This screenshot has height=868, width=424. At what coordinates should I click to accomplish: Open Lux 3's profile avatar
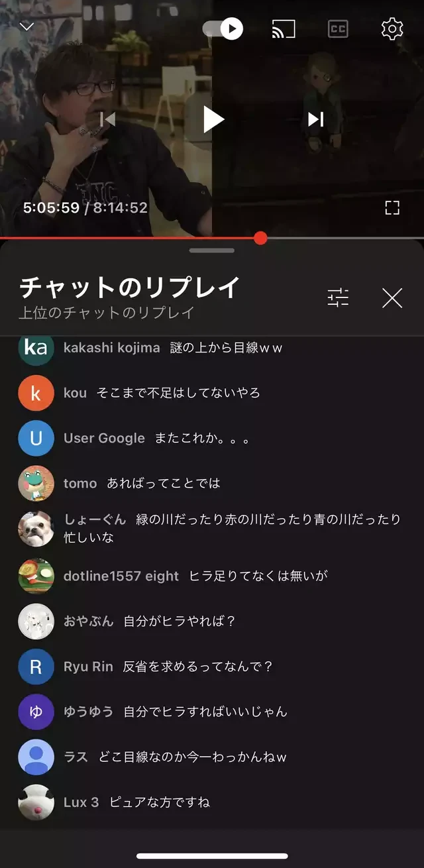pos(36,802)
